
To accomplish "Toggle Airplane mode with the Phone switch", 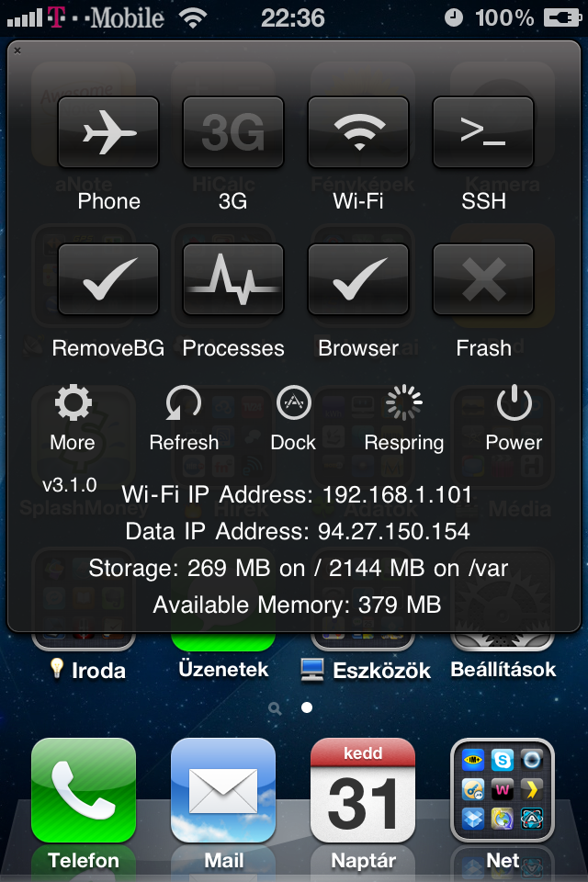I will pyautogui.click(x=108, y=133).
